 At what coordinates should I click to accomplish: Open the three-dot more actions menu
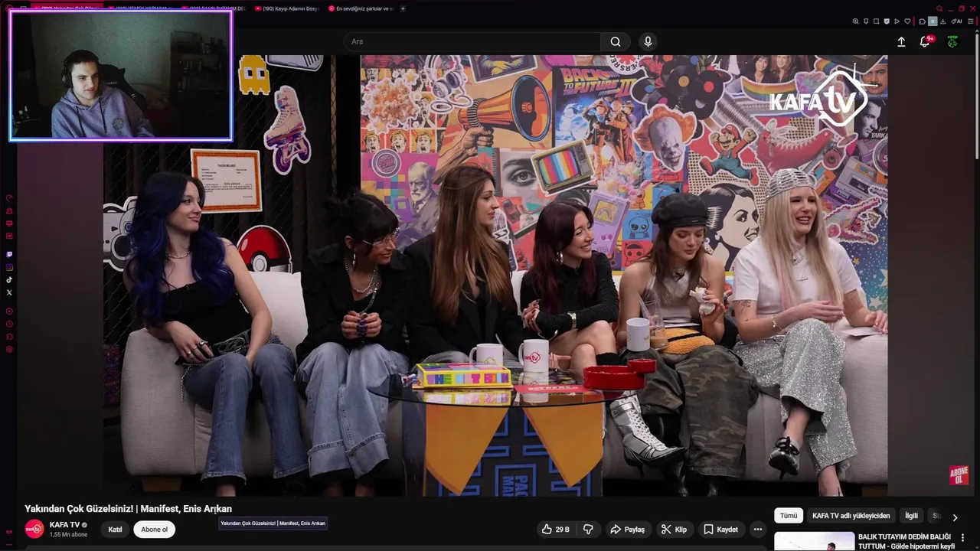tap(757, 529)
